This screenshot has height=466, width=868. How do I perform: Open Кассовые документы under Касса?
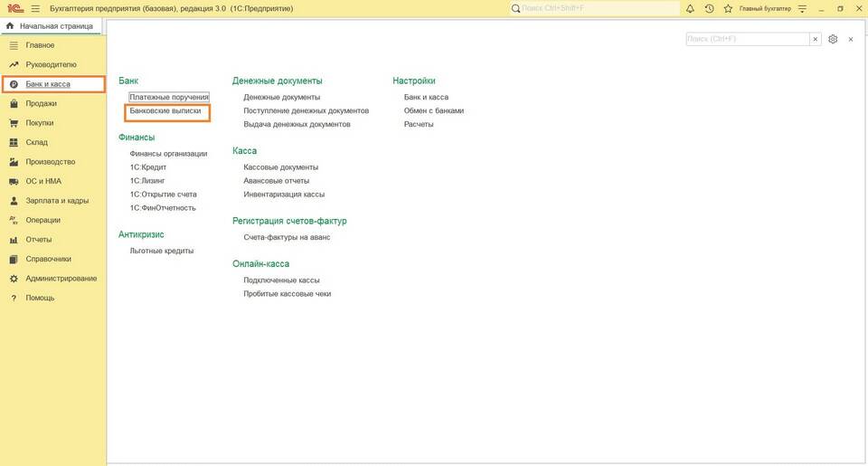280,167
